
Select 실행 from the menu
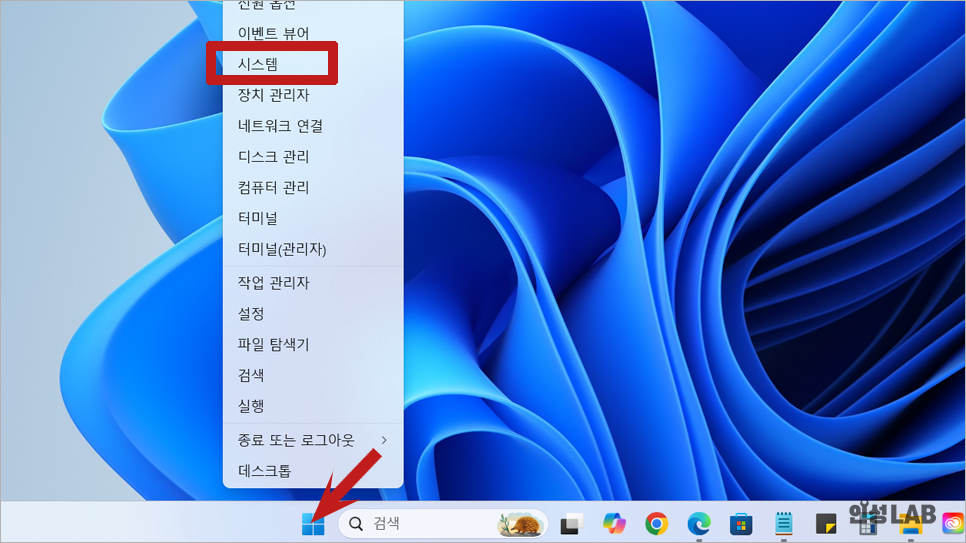coord(313,406)
